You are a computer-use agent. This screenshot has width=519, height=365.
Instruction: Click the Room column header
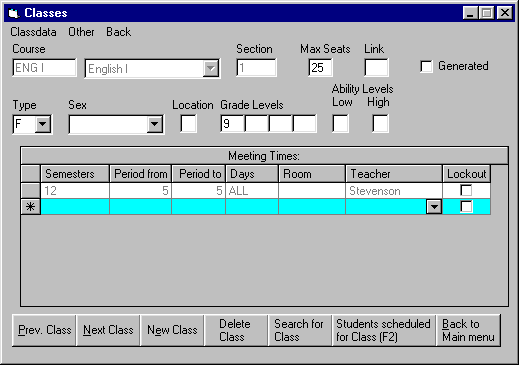coord(312,174)
